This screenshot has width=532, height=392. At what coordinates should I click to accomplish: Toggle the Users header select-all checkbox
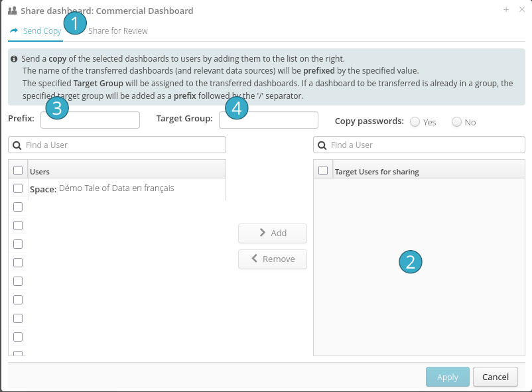click(18, 170)
